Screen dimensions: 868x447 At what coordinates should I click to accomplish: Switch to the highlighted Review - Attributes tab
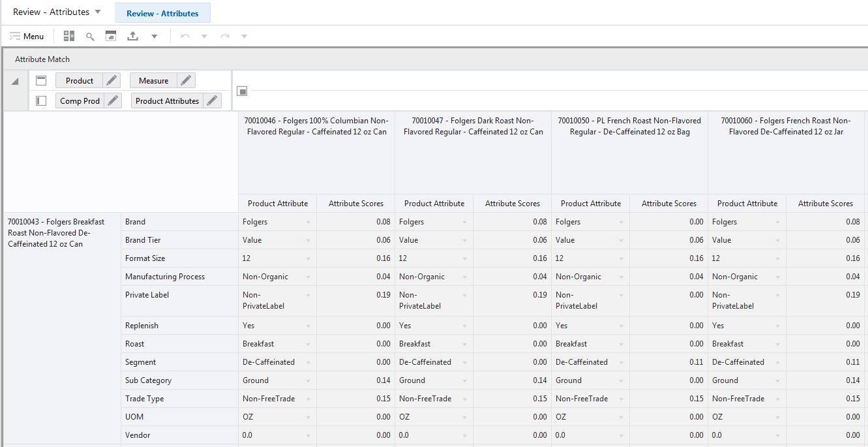[x=162, y=13]
